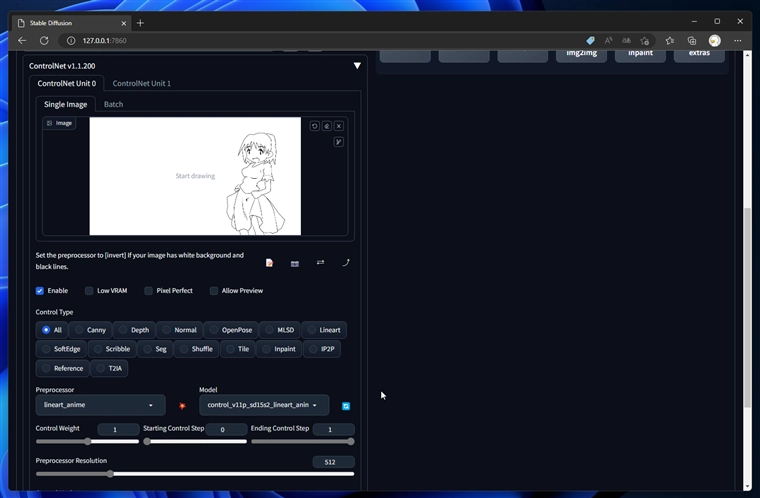Open the translate icon in address bar
Image resolution: width=760 pixels, height=498 pixels.
pos(626,41)
